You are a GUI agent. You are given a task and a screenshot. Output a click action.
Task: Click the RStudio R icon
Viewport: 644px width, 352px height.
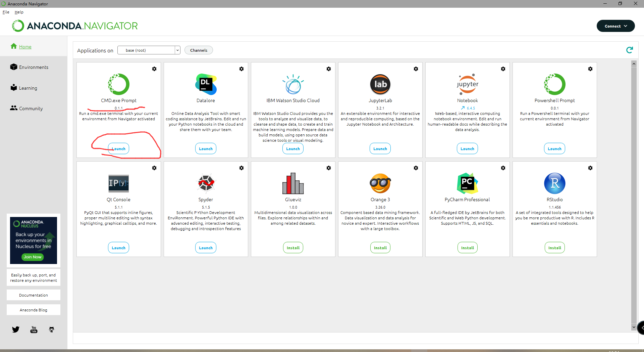[x=555, y=183]
